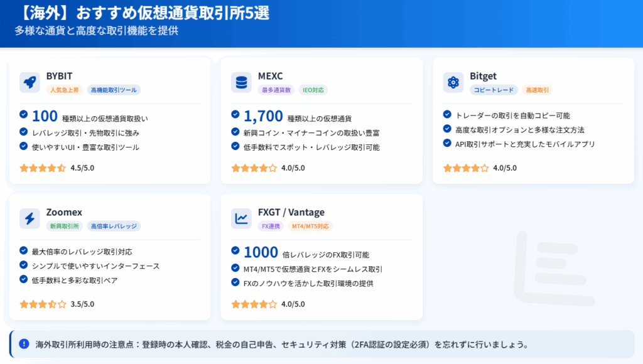Select the MEXC database icon
The height and width of the screenshot is (364, 643).
coord(242,82)
